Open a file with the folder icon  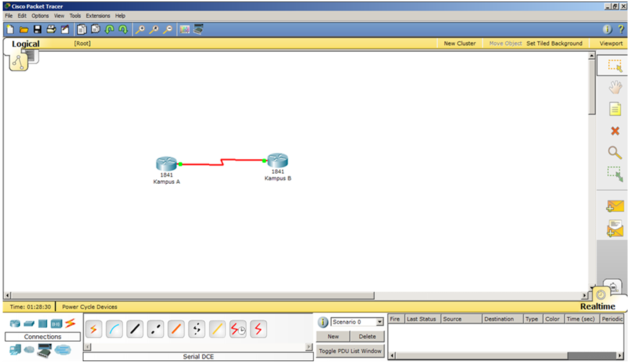click(x=24, y=30)
